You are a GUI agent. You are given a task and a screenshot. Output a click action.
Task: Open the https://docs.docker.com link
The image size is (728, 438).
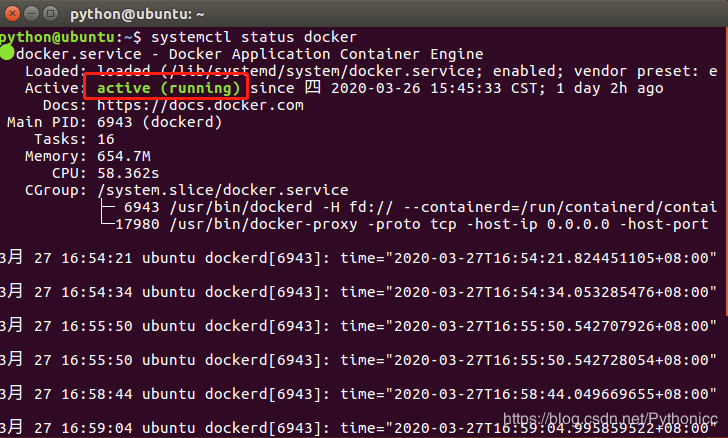(200, 105)
